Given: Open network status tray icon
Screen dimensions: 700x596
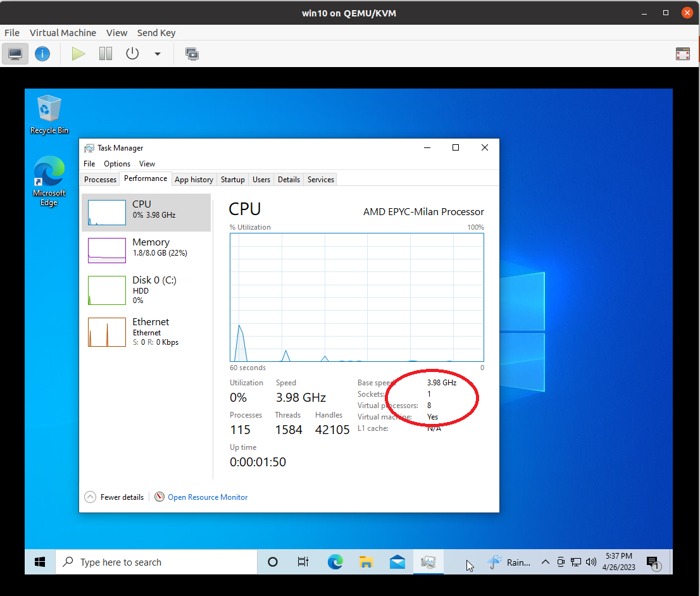Looking at the screenshot, I should pyautogui.click(x=576, y=562).
